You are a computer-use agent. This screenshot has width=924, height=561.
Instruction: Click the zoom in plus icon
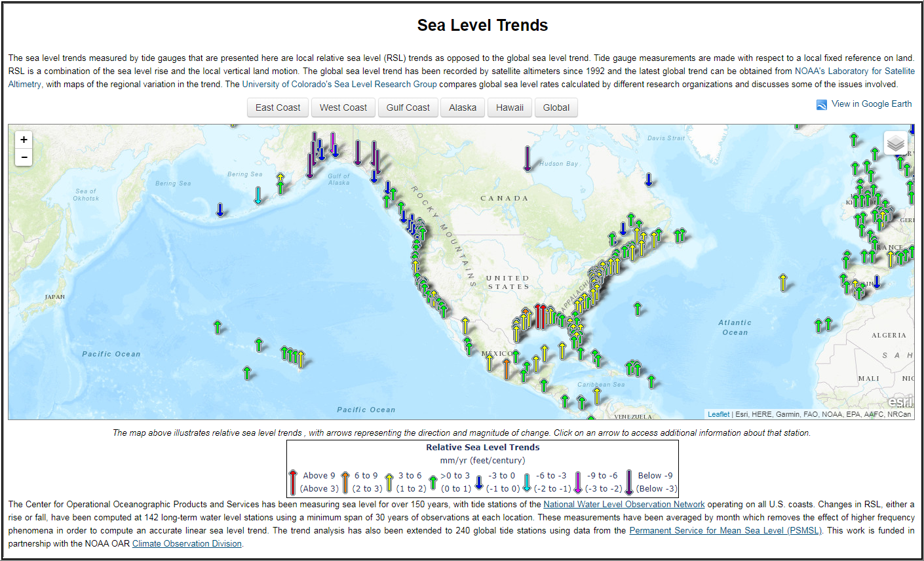pos(24,139)
